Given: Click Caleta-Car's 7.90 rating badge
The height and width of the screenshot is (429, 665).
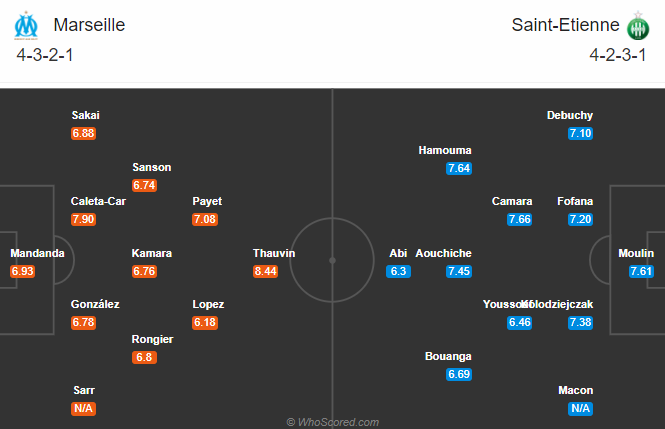Looking at the screenshot, I should tap(84, 219).
